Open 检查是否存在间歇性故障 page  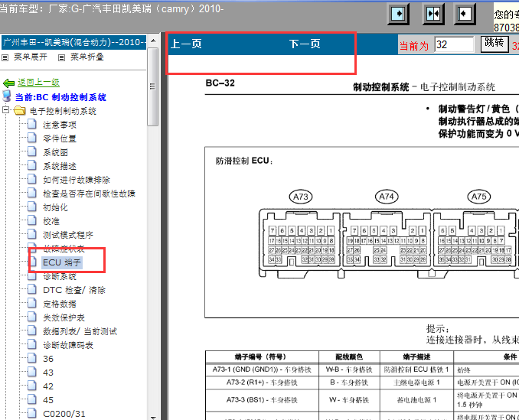click(89, 194)
